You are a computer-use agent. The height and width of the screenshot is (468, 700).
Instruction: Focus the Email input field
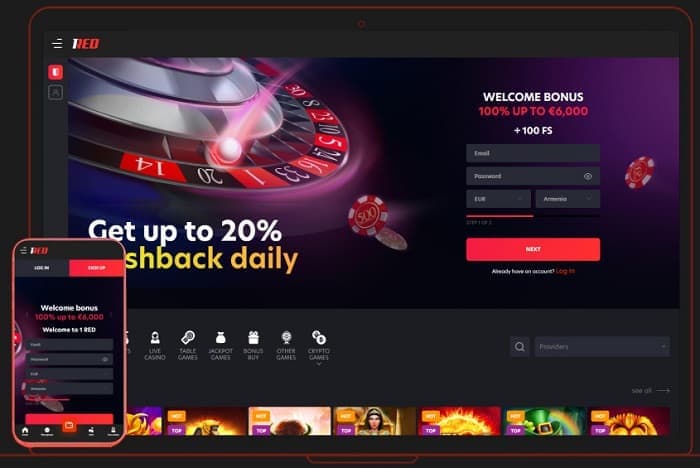533,153
